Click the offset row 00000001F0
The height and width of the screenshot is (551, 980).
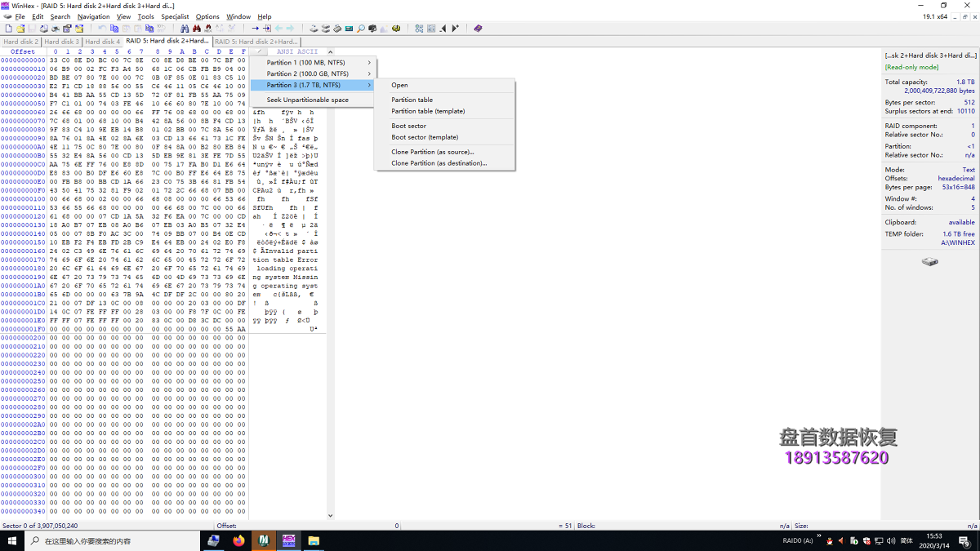pyautogui.click(x=23, y=329)
